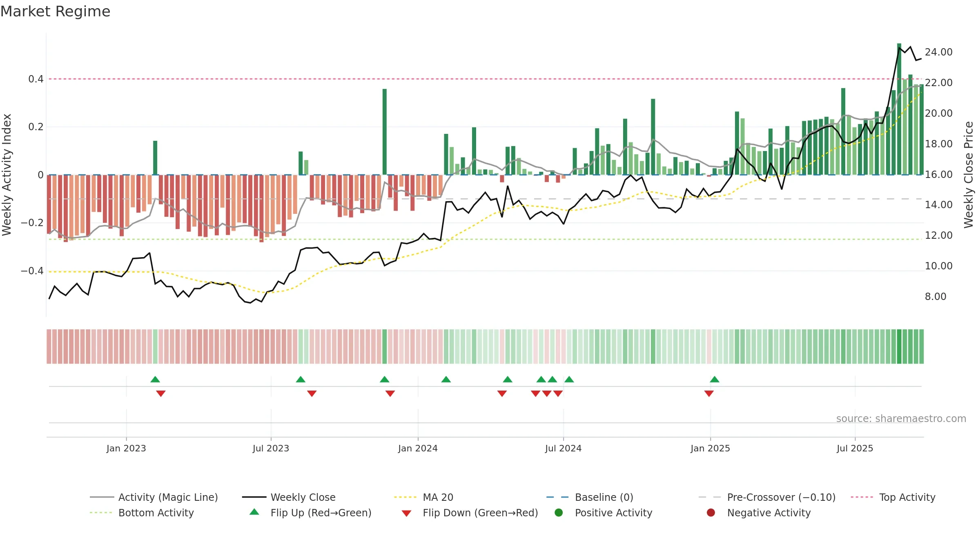Toggle Flip Down (Green→Red) legend entry
The height and width of the screenshot is (551, 980).
(x=470, y=513)
